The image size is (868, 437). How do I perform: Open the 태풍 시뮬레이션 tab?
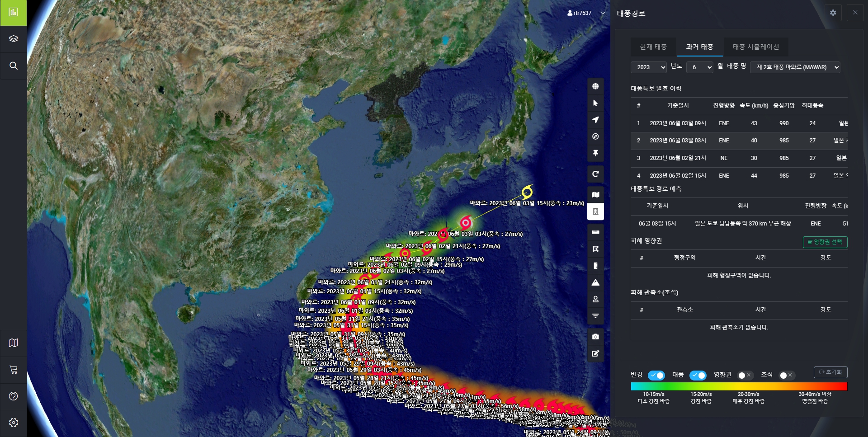click(755, 47)
